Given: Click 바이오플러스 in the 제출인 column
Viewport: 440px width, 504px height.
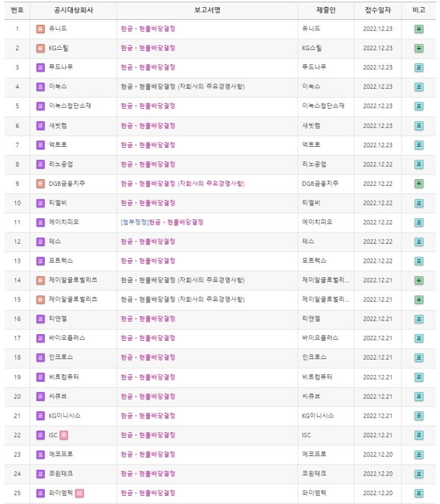Looking at the screenshot, I should point(320,338).
